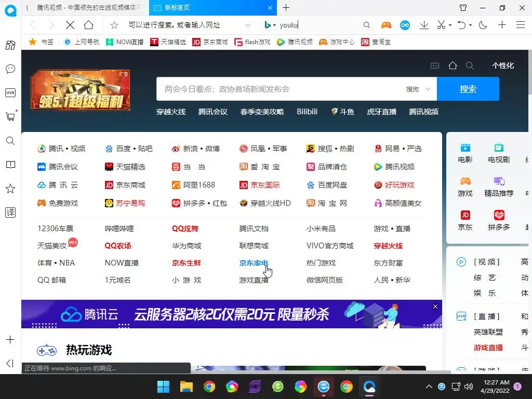Open 苏宁易购 site link
Image resolution: width=532 pixels, height=399 pixels.
125,203
